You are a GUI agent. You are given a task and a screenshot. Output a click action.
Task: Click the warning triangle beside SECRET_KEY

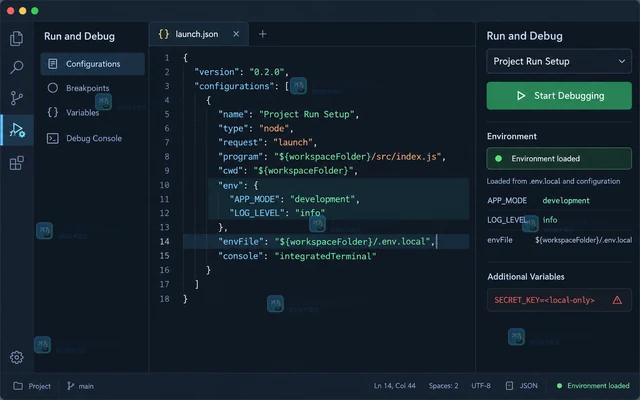617,300
